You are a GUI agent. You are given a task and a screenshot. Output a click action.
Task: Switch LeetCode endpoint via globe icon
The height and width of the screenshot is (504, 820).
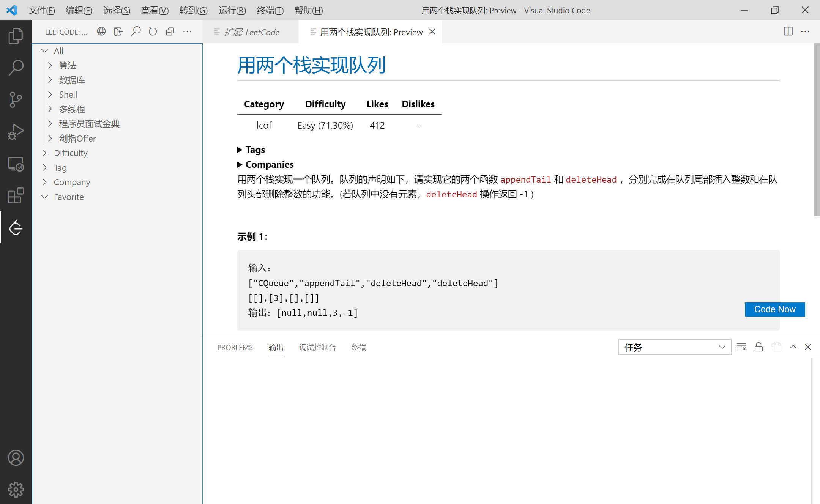101,31
